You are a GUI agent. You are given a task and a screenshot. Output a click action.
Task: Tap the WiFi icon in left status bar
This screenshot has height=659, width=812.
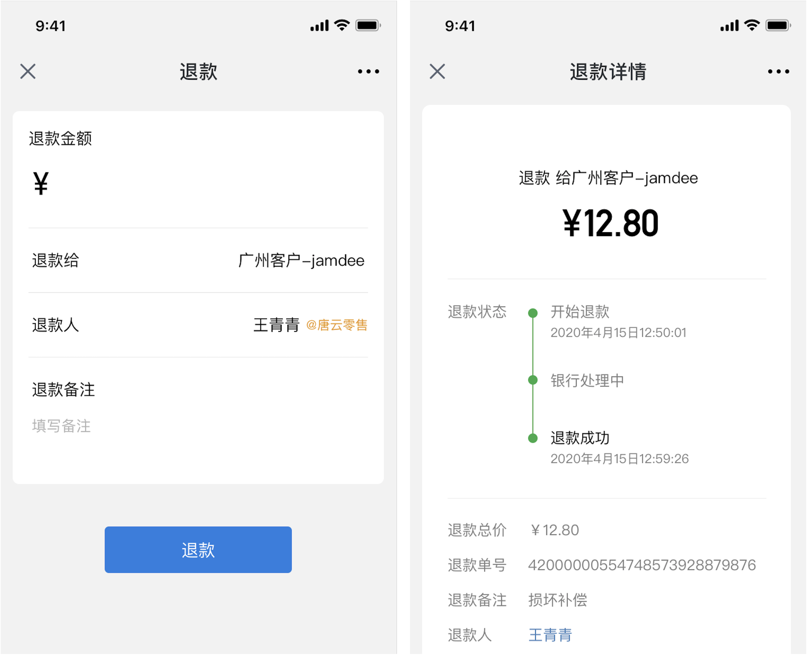342,25
